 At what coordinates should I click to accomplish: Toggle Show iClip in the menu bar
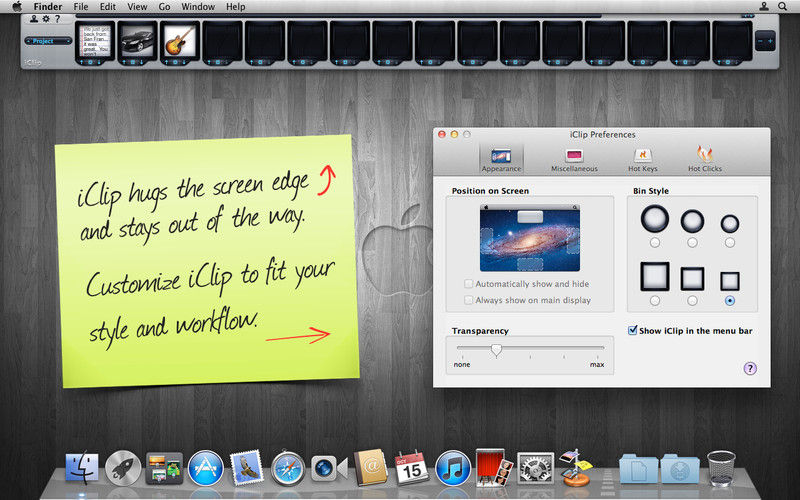click(633, 330)
